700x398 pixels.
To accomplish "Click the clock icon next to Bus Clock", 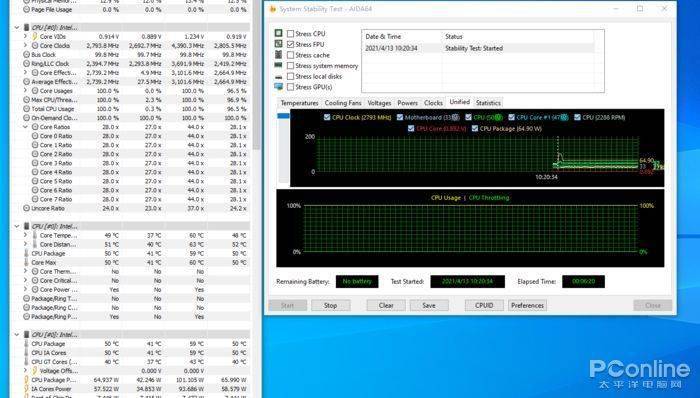I will click(26, 54).
